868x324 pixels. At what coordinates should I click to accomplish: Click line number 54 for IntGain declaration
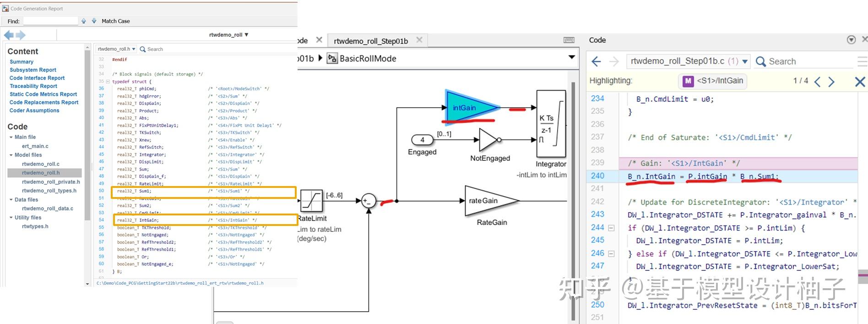[101, 220]
